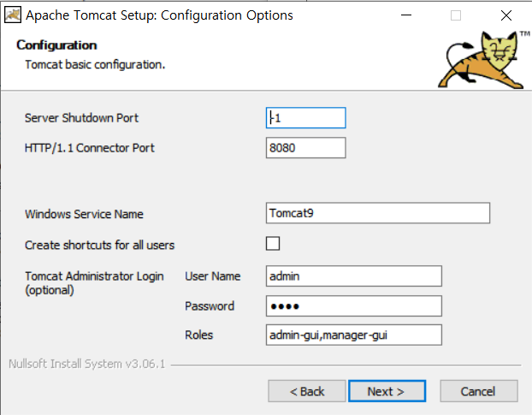This screenshot has width=532, height=415.
Task: Enable Create shortcuts for all users checkbox
Action: pos(273,244)
